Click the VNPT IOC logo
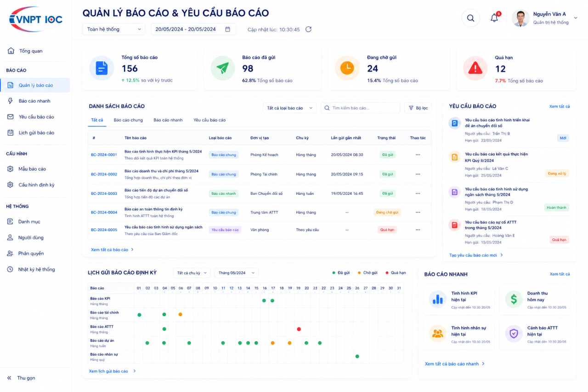Screen dimensions: 588x392 click(36, 19)
